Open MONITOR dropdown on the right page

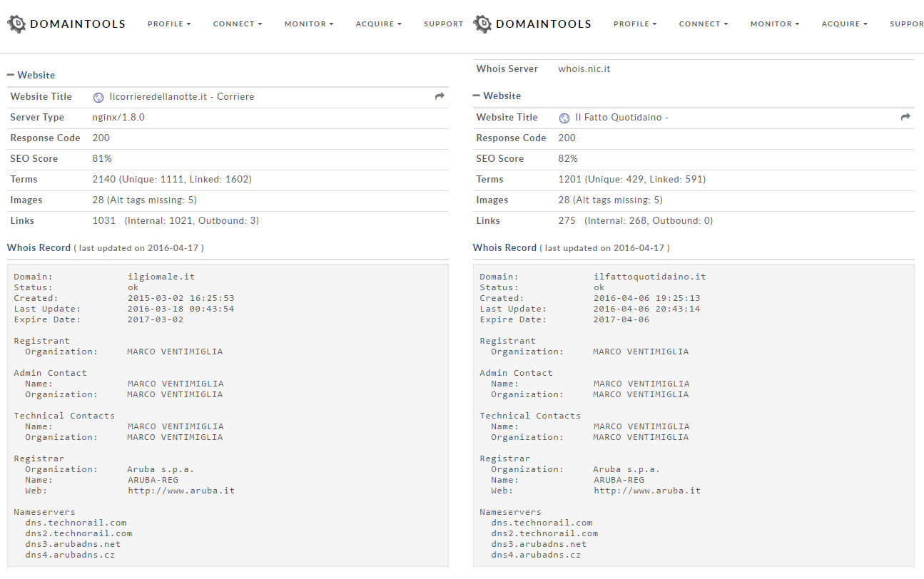tap(775, 24)
